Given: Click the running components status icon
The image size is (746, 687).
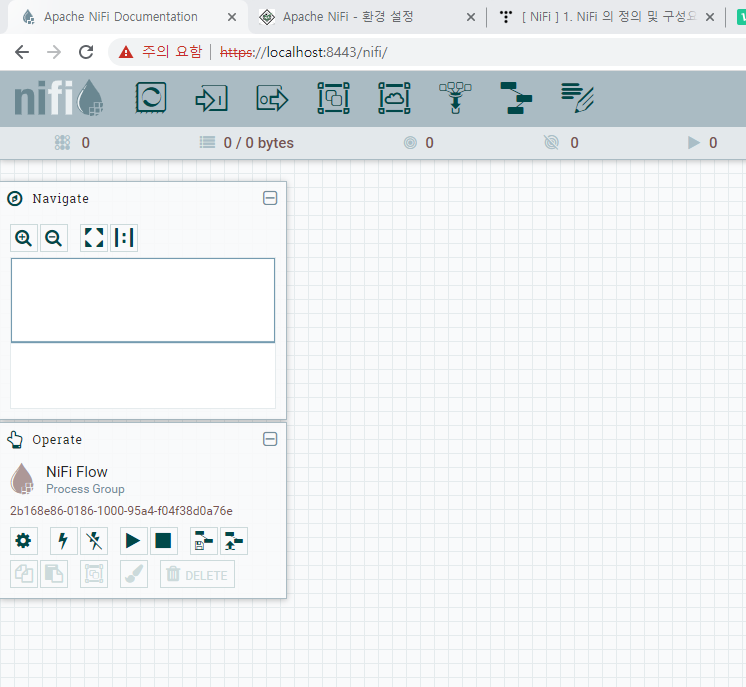Looking at the screenshot, I should [x=694, y=143].
